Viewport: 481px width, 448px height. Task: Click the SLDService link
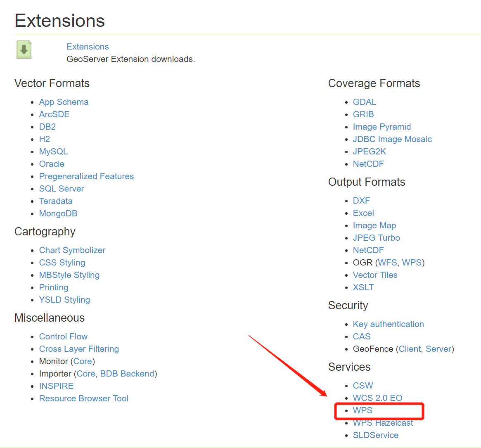376,435
